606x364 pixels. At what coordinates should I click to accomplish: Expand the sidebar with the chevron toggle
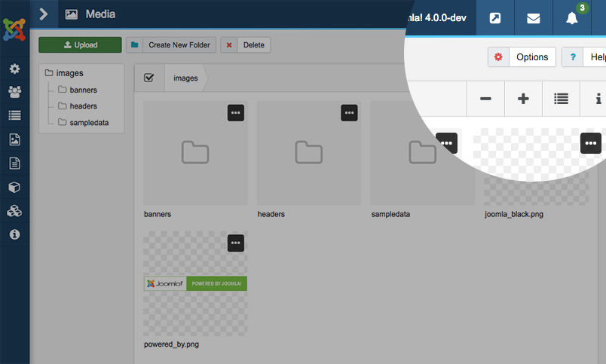pos(44,14)
